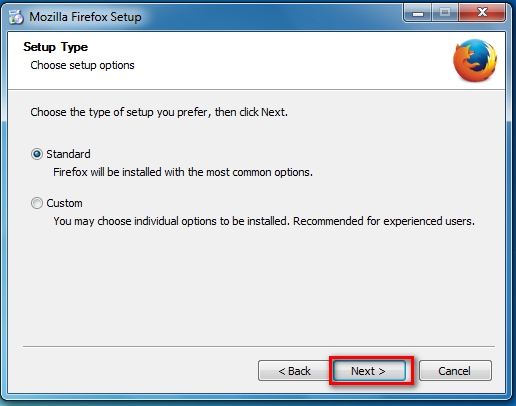Image resolution: width=516 pixels, height=406 pixels.
Task: Click the grayed-out maximize button
Action: pyautogui.click(x=445, y=13)
